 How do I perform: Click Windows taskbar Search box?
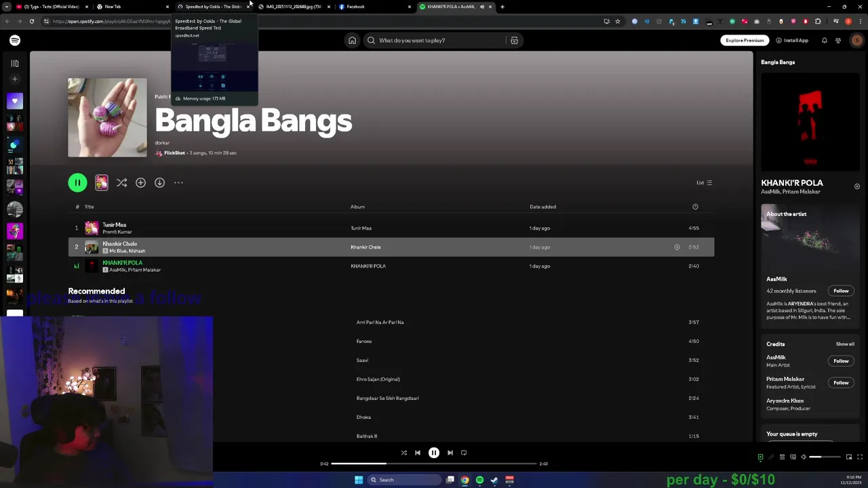tap(404, 480)
